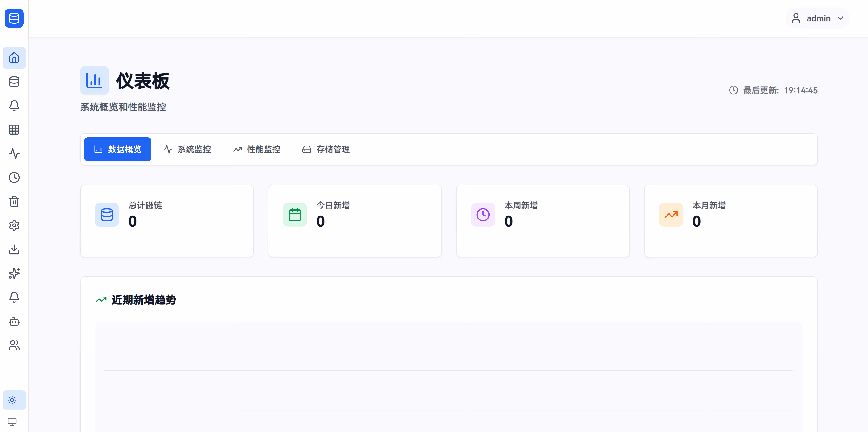Viewport: 868px width, 432px height.
Task: Click the 数据概览 button
Action: pos(118,149)
